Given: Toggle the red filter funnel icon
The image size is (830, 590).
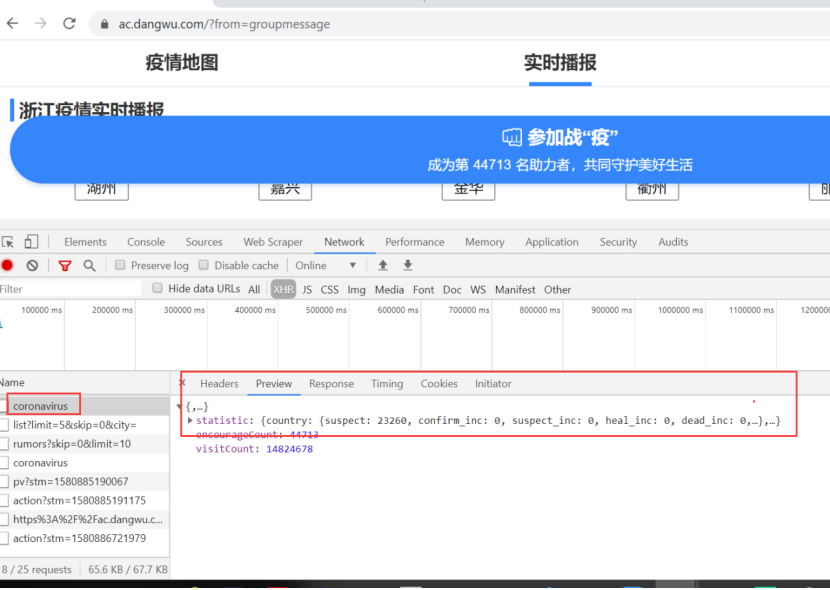Looking at the screenshot, I should point(65,266).
